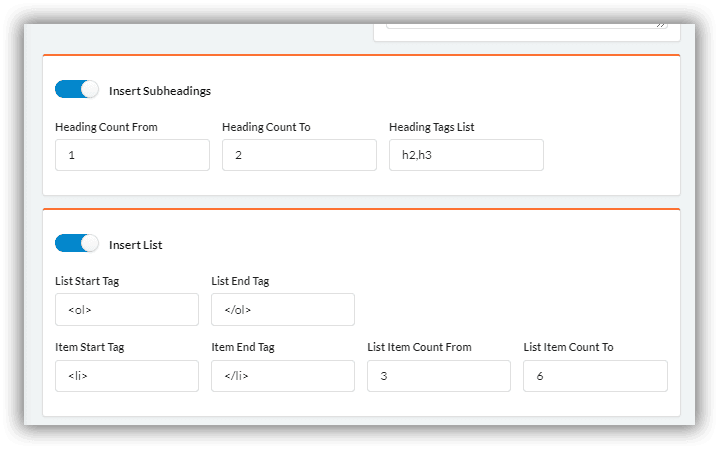
Task: Disable the Insert Subheadings toggle
Action: point(77,89)
